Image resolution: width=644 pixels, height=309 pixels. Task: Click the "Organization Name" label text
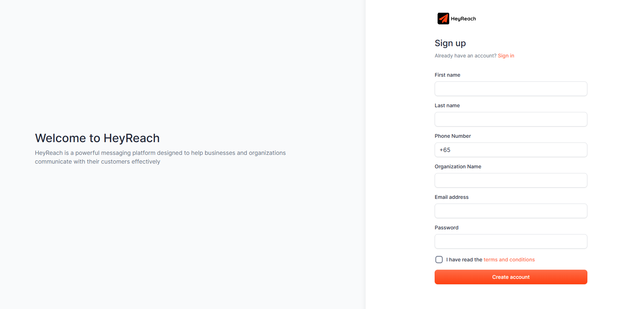coord(458,166)
